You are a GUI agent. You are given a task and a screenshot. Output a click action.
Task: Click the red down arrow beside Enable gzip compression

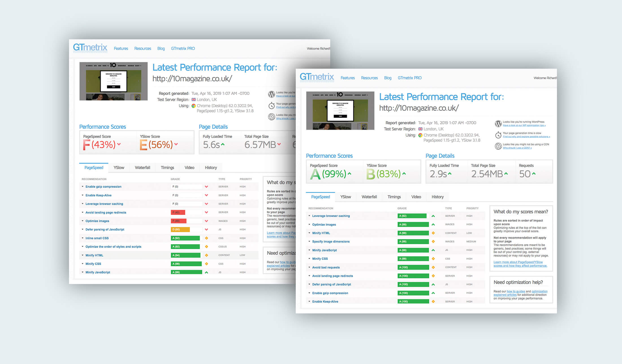tap(206, 187)
